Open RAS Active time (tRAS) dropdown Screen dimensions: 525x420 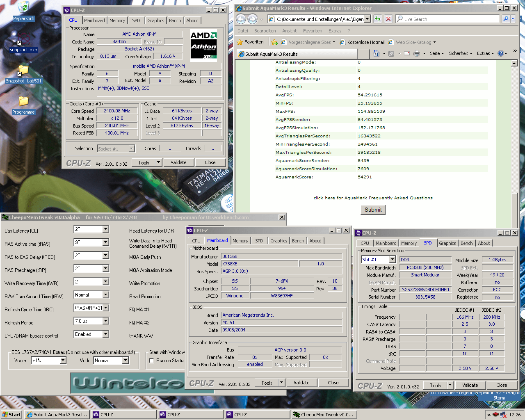105,242
